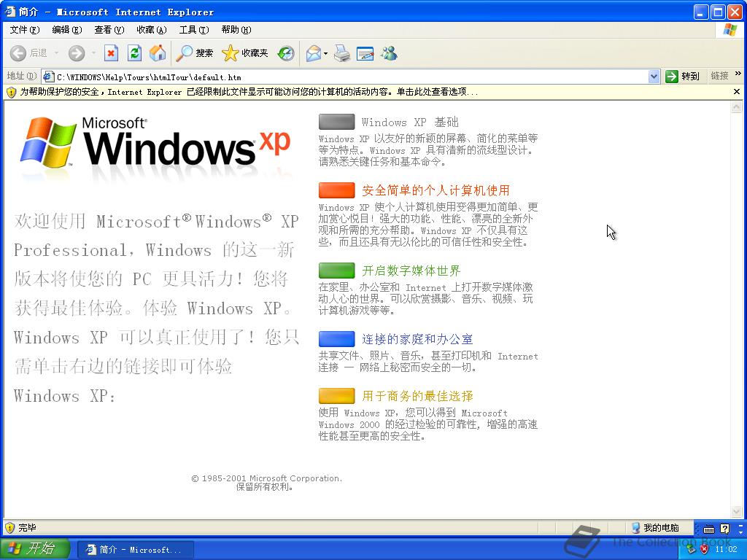Expand the address bar dropdown list
This screenshot has height=560, width=747.
(x=654, y=76)
